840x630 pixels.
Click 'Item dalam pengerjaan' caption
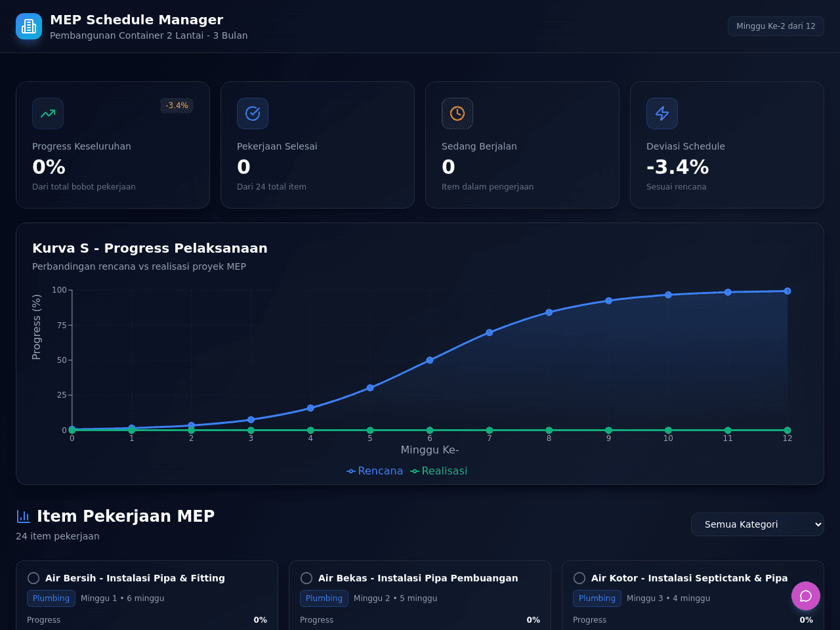pyautogui.click(x=488, y=187)
